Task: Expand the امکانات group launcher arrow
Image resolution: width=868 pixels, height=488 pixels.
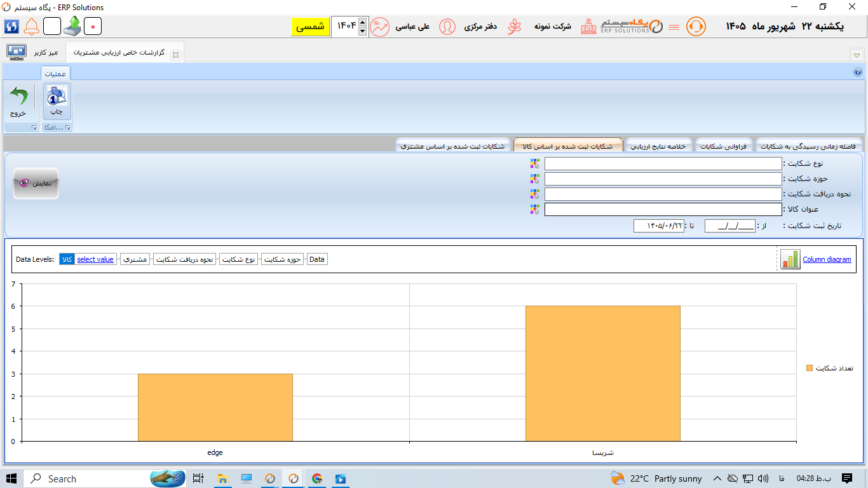Action: pos(67,128)
